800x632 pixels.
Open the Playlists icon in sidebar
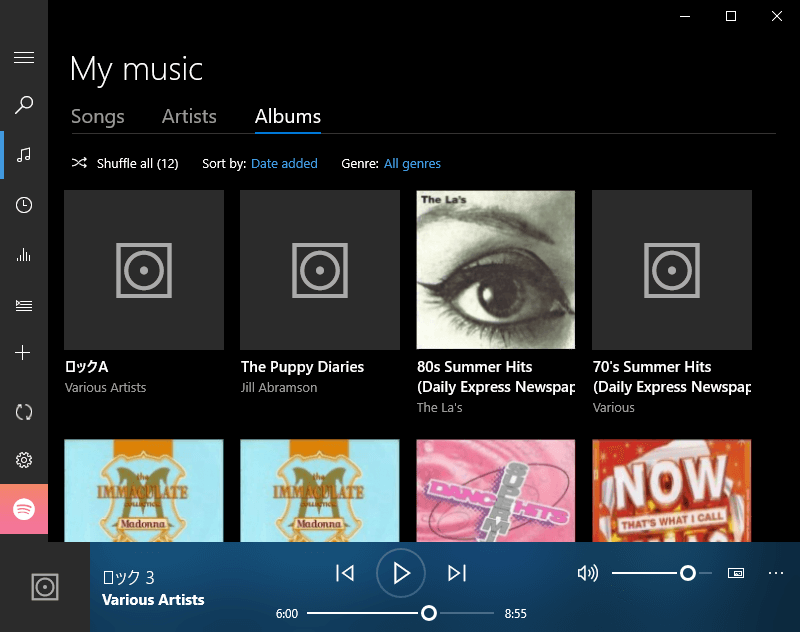(x=23, y=306)
